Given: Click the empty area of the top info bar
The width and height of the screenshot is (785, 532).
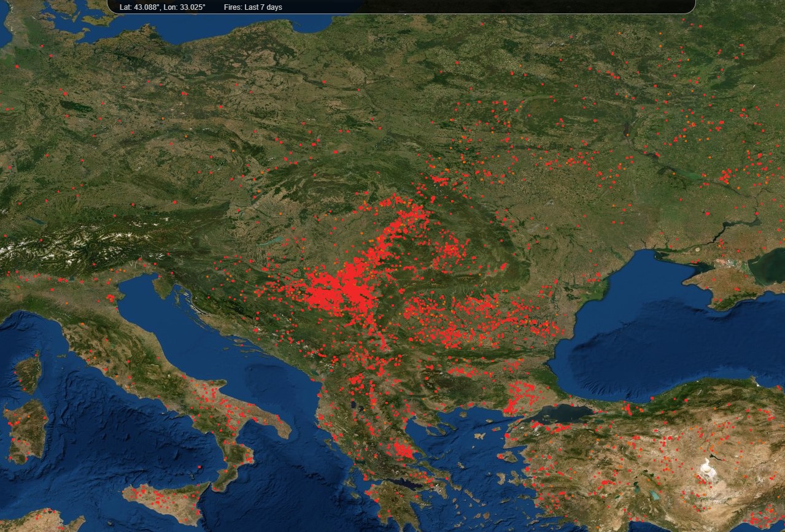Looking at the screenshot, I should [491, 7].
